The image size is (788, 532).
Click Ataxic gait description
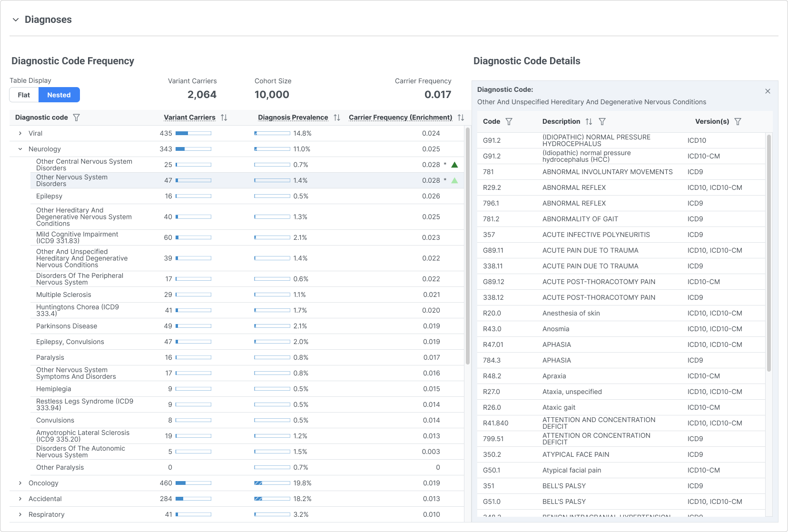(x=559, y=407)
